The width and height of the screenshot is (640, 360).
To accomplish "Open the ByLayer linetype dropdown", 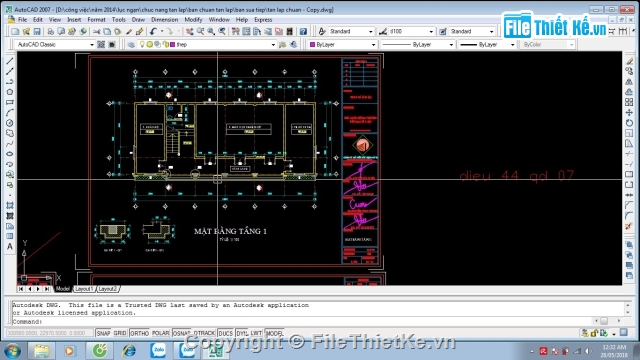I will 418,44.
